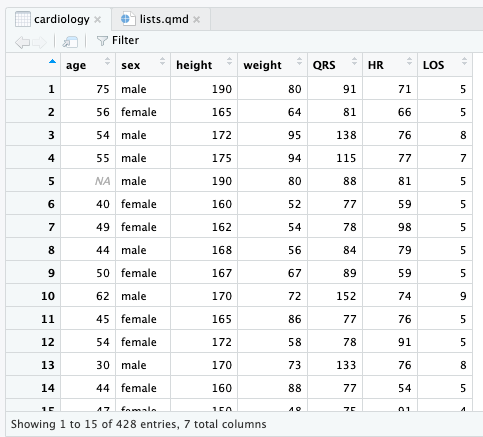Sort by sex column arrows

(x=162, y=61)
